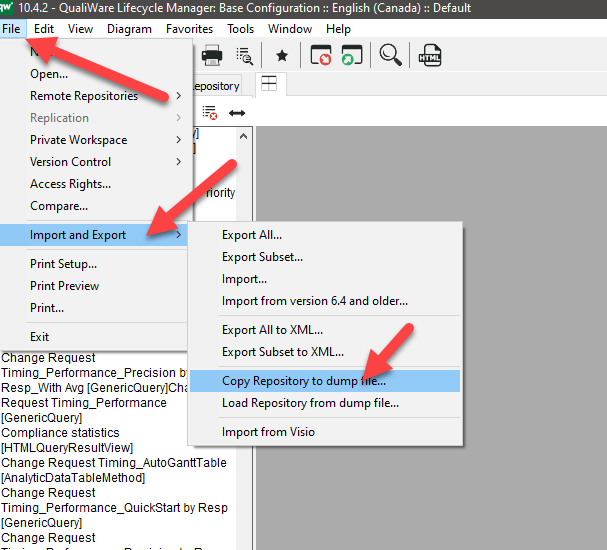Screen dimensions: 607x550
Task: Click the QualiWare logo in title bar
Action: (x=6, y=7)
